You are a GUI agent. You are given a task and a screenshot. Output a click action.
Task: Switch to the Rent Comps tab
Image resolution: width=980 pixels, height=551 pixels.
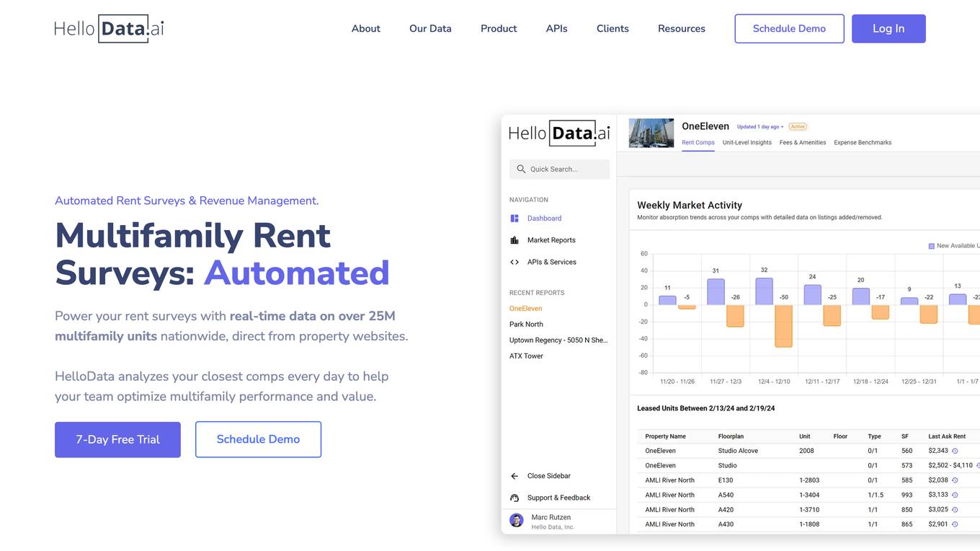tap(698, 143)
